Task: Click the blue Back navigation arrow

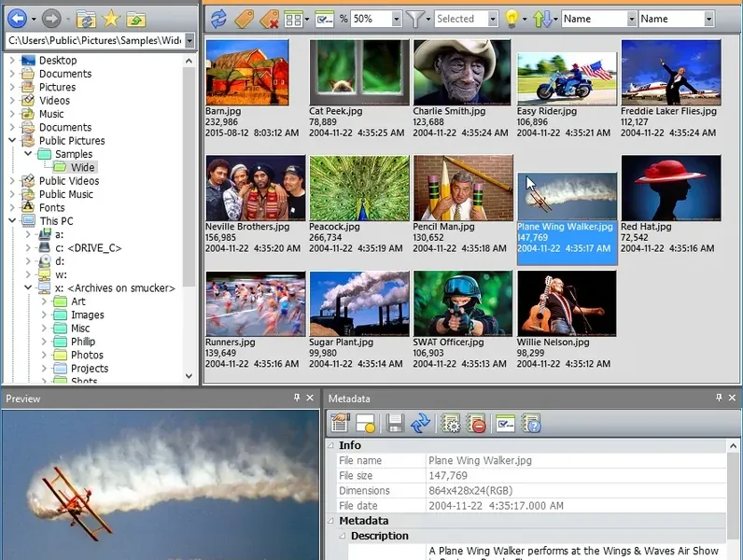Action: 16,18
